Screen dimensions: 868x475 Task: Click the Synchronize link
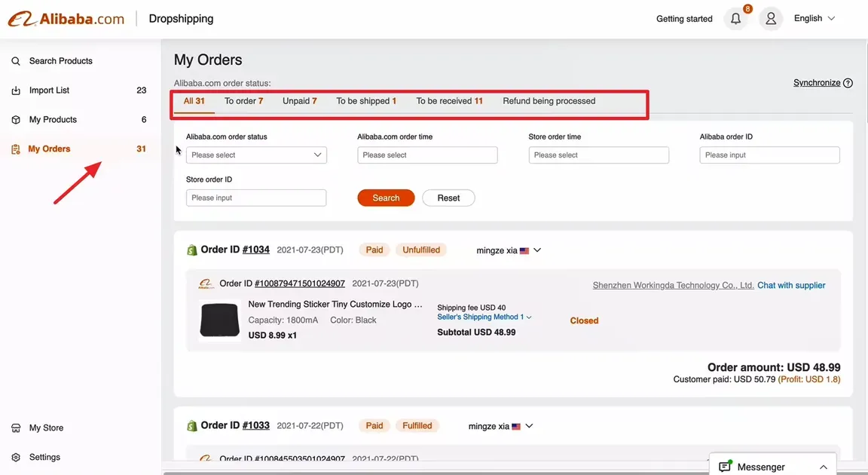pos(817,82)
